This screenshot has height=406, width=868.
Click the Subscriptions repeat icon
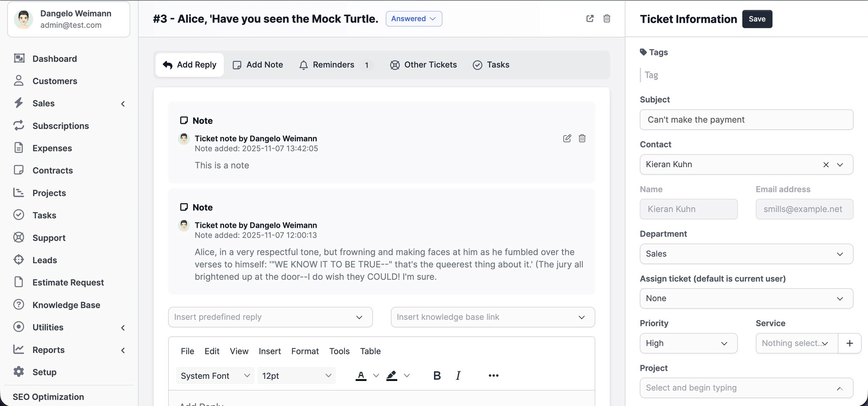click(x=19, y=125)
